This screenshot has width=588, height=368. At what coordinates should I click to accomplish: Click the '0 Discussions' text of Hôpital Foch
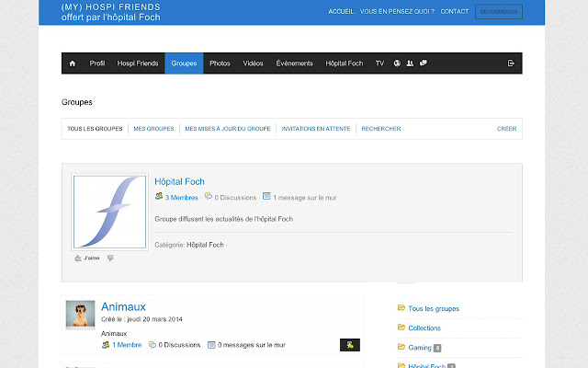pos(235,198)
